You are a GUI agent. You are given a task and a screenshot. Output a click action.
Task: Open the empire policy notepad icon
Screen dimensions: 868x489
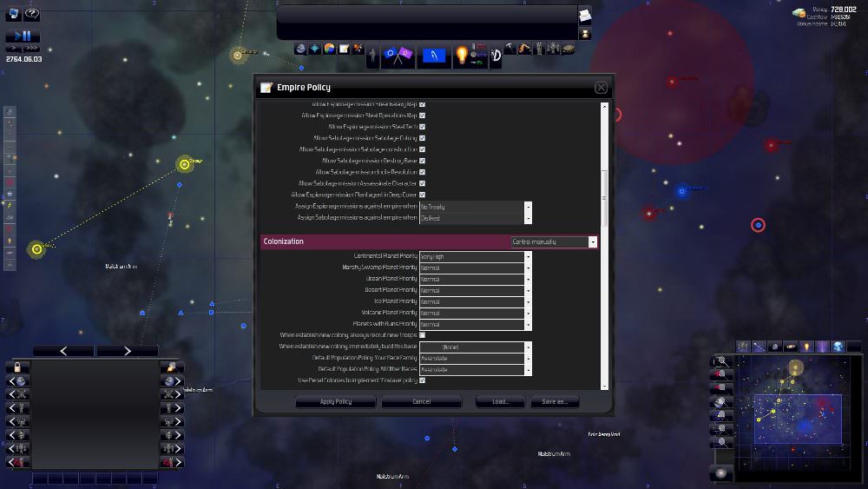[344, 49]
